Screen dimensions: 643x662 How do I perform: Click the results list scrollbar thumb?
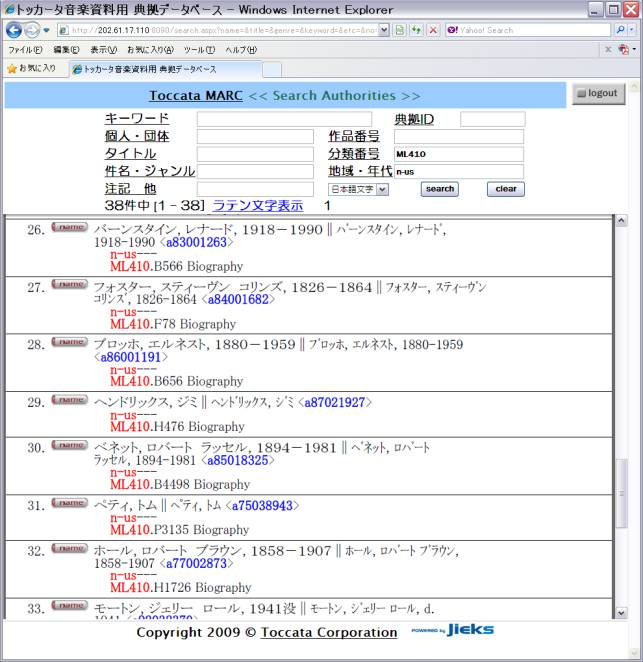pos(621,493)
